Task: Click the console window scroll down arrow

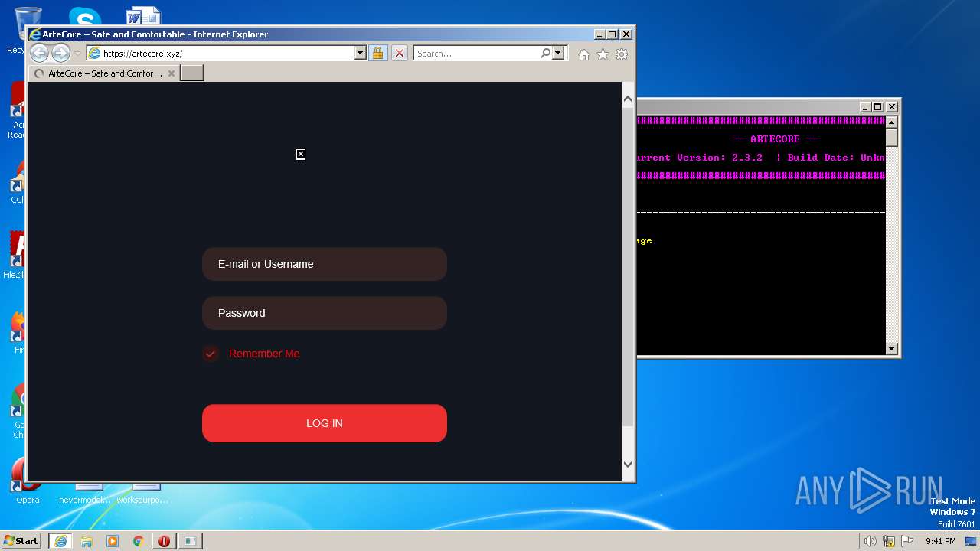Action: tap(891, 349)
